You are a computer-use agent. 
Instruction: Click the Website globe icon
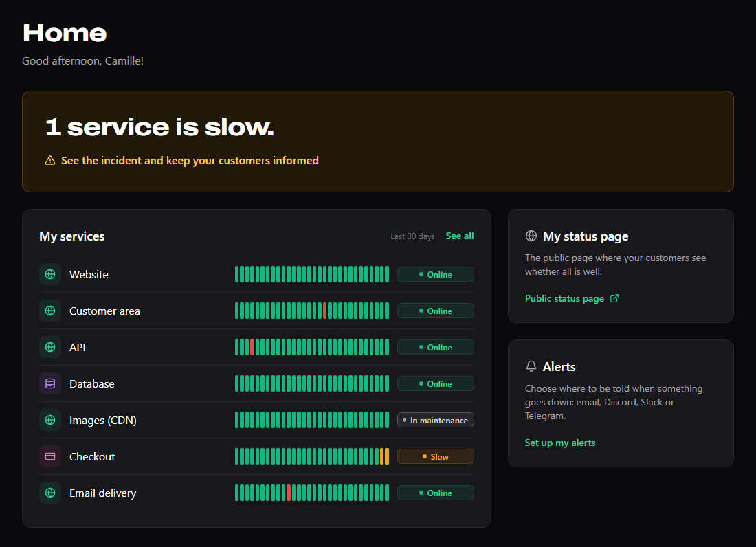pos(50,274)
